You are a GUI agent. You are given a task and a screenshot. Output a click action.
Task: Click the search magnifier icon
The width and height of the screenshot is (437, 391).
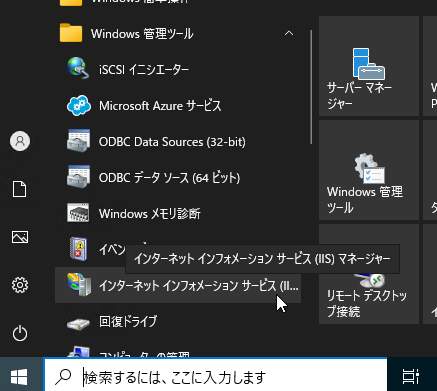tap(63, 377)
